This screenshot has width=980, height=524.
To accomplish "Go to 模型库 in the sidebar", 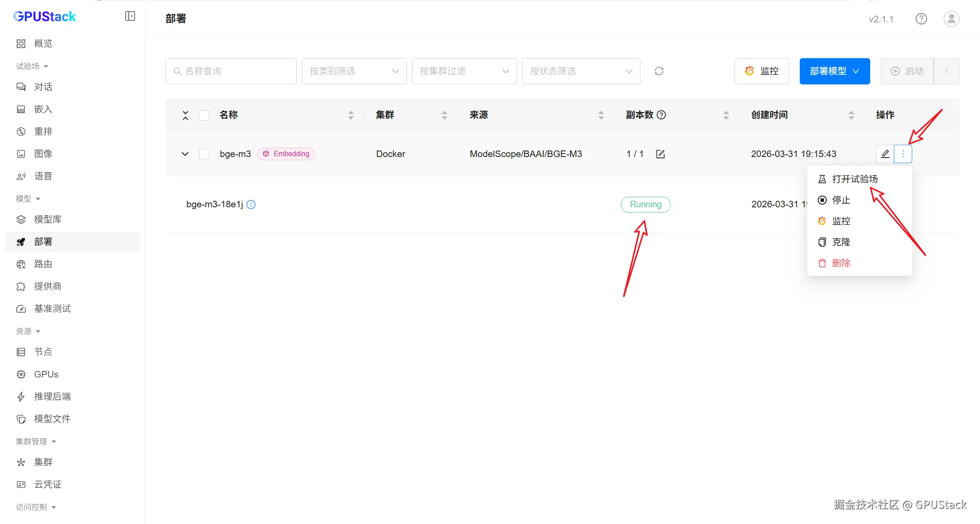I will (x=48, y=219).
